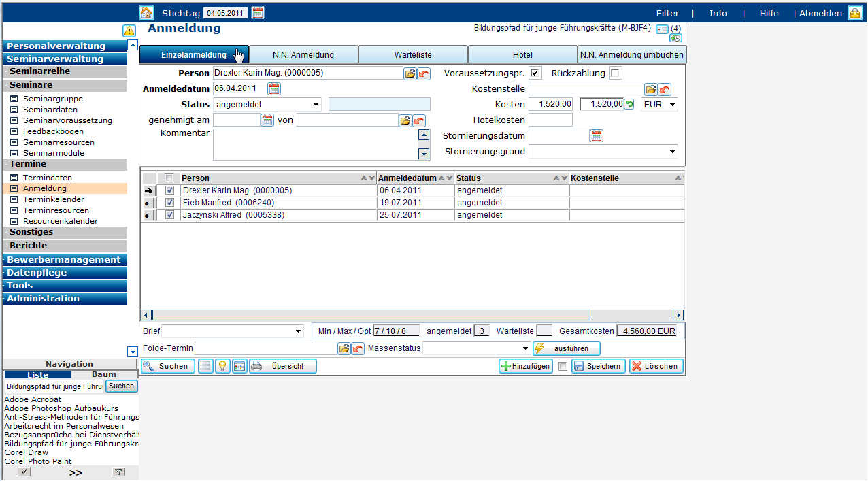The height and width of the screenshot is (481, 868).
Task: Click the Hinzufügen button
Action: (525, 366)
